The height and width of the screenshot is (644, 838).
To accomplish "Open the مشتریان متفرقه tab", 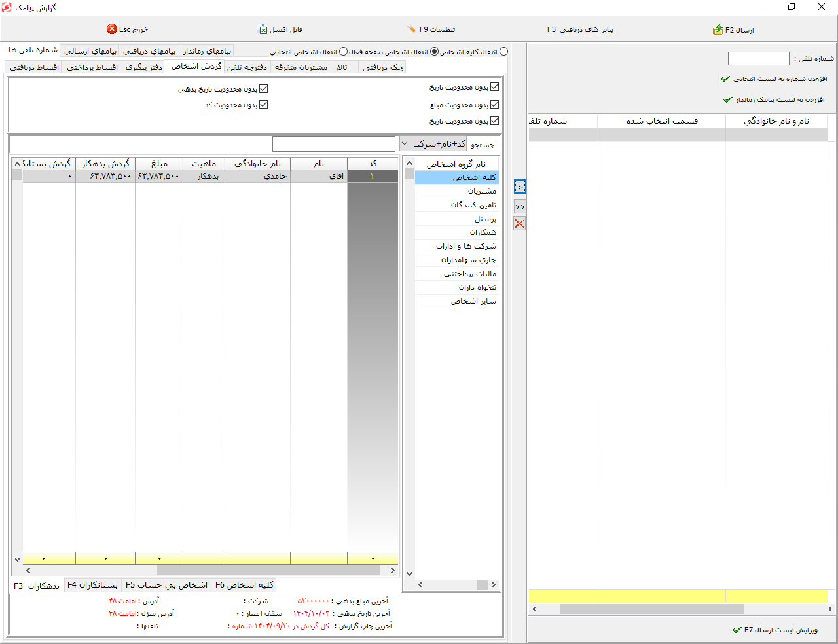I will (x=301, y=67).
